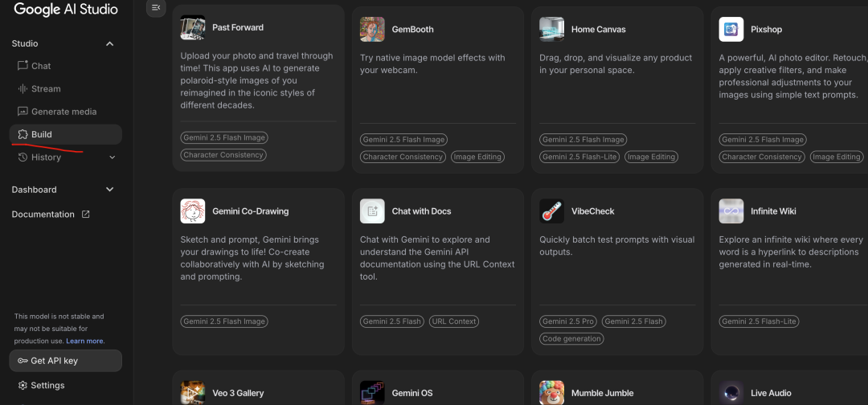Click the Chat with Docs icon
This screenshot has width=868, height=405.
click(372, 211)
